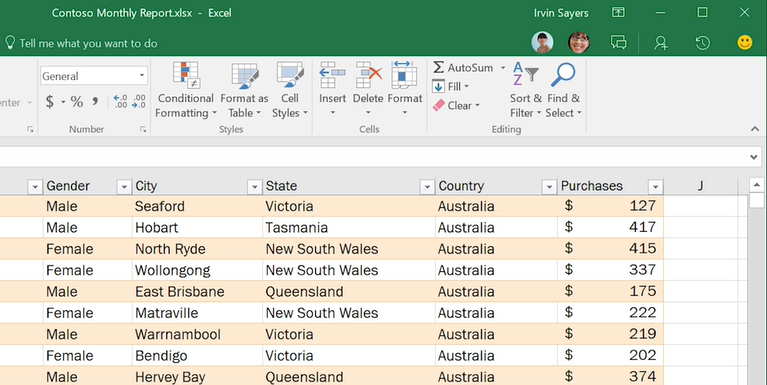Select the purchases value 222
The width and height of the screenshot is (767, 385).
point(610,313)
